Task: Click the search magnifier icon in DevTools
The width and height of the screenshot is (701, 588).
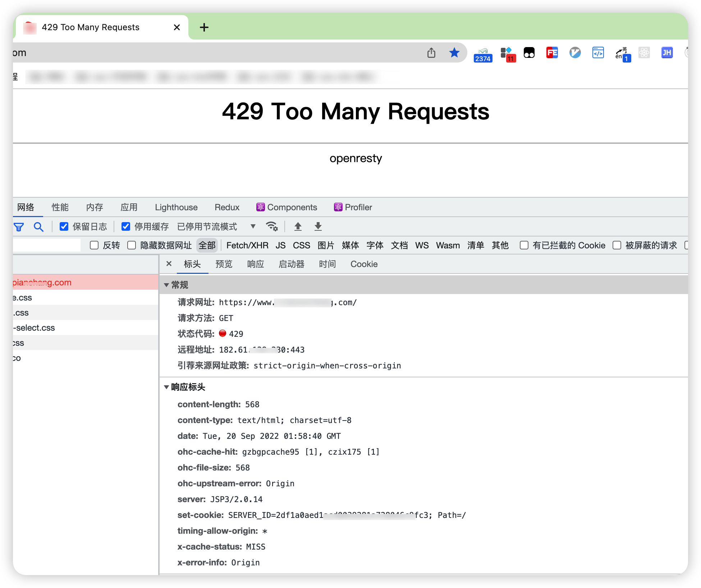Action: (x=38, y=227)
